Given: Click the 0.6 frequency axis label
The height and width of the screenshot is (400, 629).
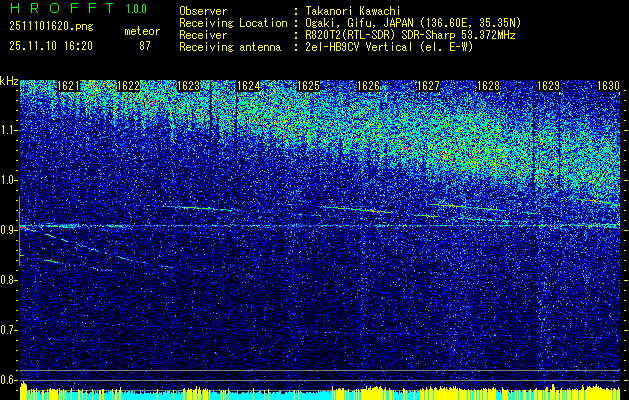Looking at the screenshot, I should click(9, 380).
